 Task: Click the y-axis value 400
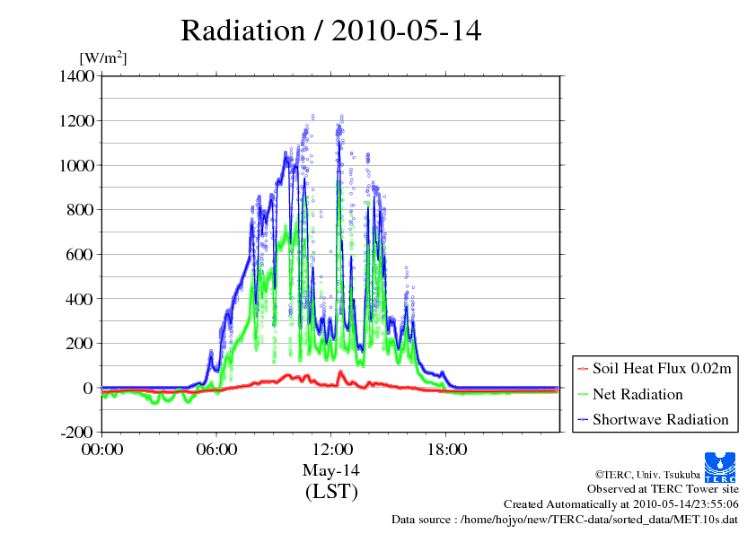(x=80, y=299)
